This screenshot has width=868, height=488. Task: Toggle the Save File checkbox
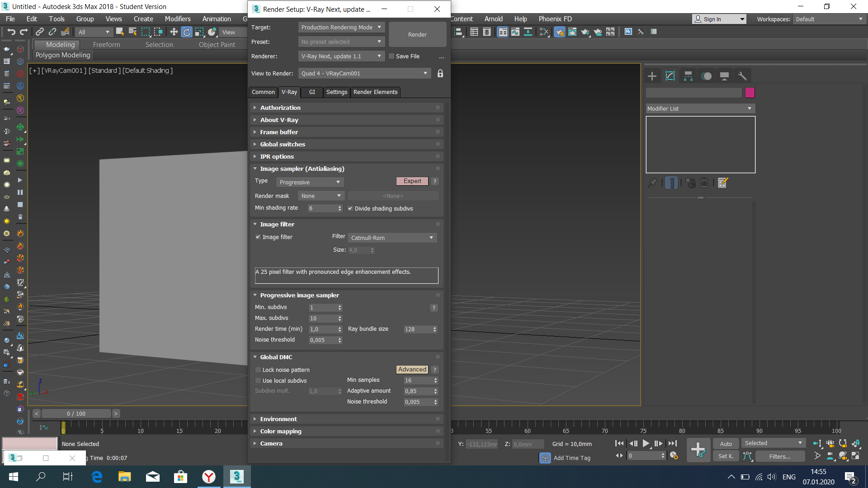(392, 56)
